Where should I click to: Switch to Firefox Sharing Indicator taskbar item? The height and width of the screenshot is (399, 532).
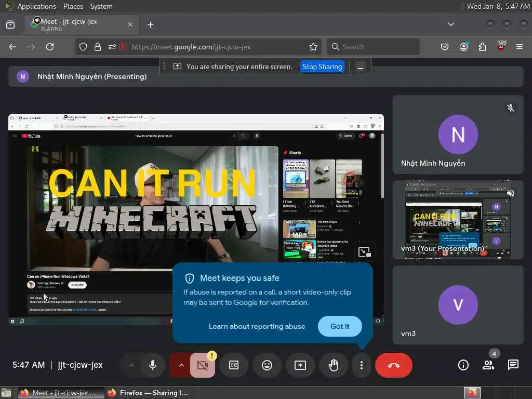click(x=148, y=393)
